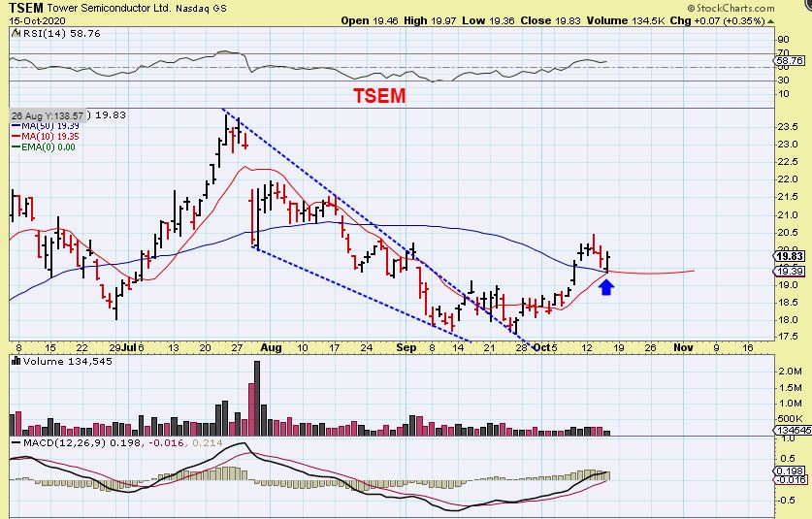812x519 pixels.
Task: Click the Low 19.36 value
Action: pyautogui.click(x=488, y=20)
